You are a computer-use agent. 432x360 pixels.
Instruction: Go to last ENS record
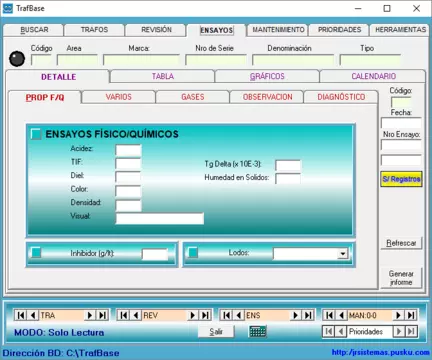point(308,315)
